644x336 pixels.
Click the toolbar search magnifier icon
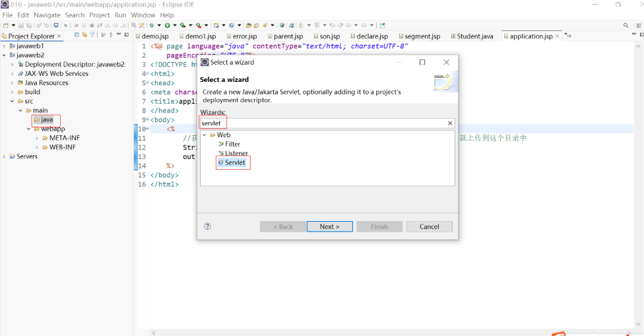click(626, 26)
